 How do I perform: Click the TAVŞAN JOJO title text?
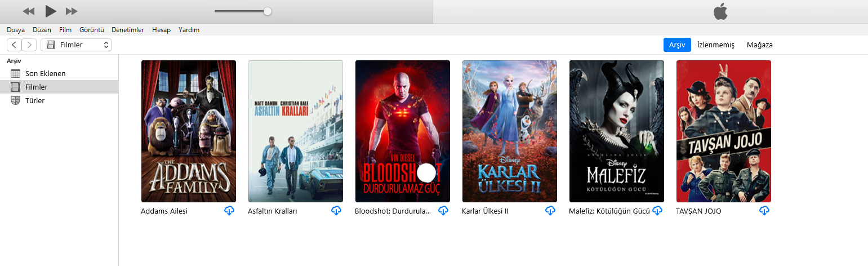point(698,211)
